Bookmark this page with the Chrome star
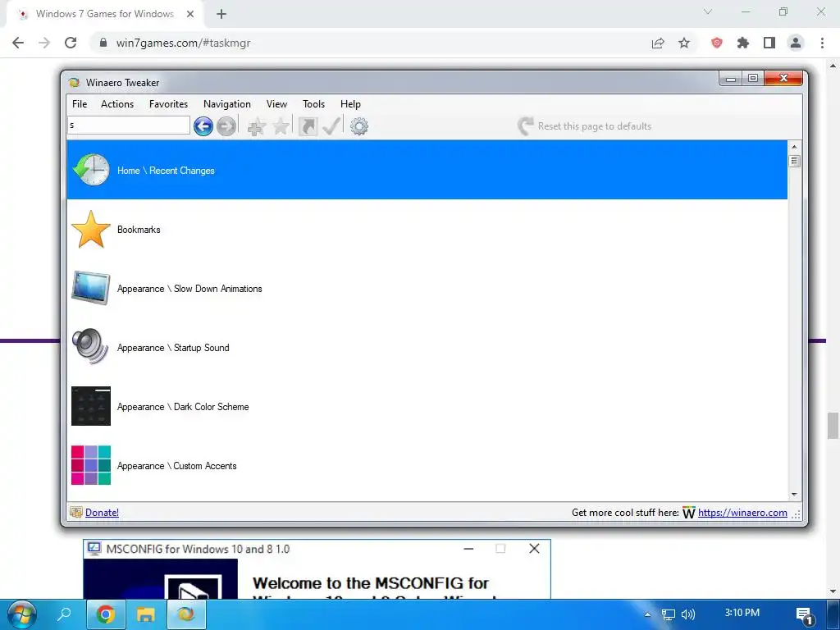This screenshot has height=630, width=840. tap(684, 43)
